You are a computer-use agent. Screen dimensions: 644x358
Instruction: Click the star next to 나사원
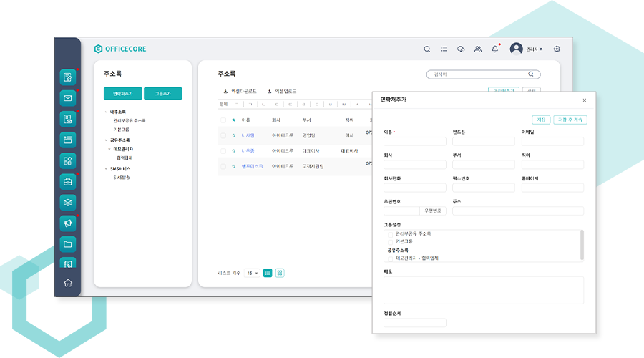(x=233, y=135)
